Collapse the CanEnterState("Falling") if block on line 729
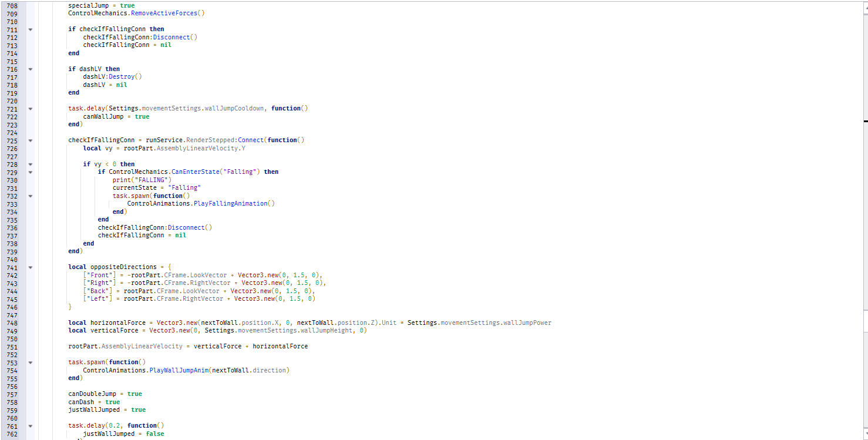868x440 pixels. coord(30,172)
